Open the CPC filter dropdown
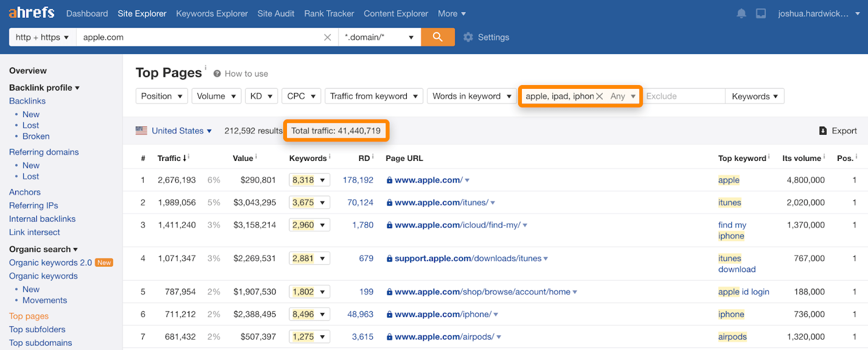The height and width of the screenshot is (350, 868). click(301, 96)
